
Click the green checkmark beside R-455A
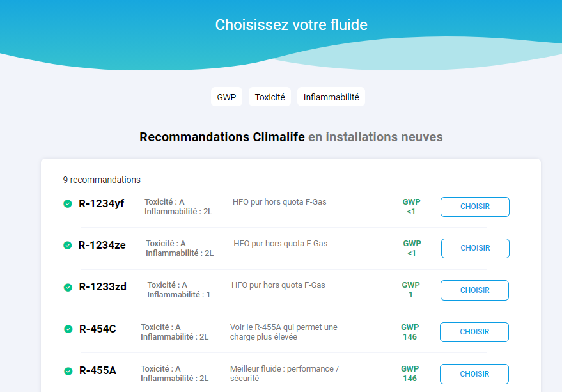(x=68, y=371)
